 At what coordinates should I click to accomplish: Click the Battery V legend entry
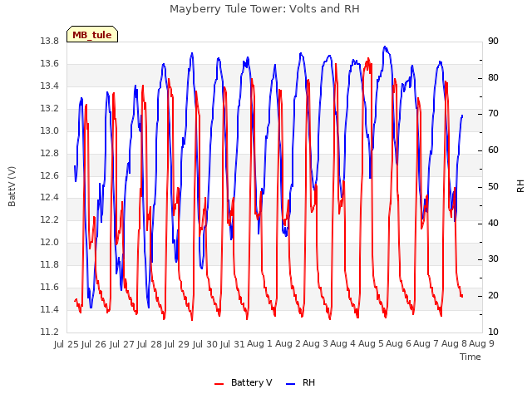click(243, 382)
